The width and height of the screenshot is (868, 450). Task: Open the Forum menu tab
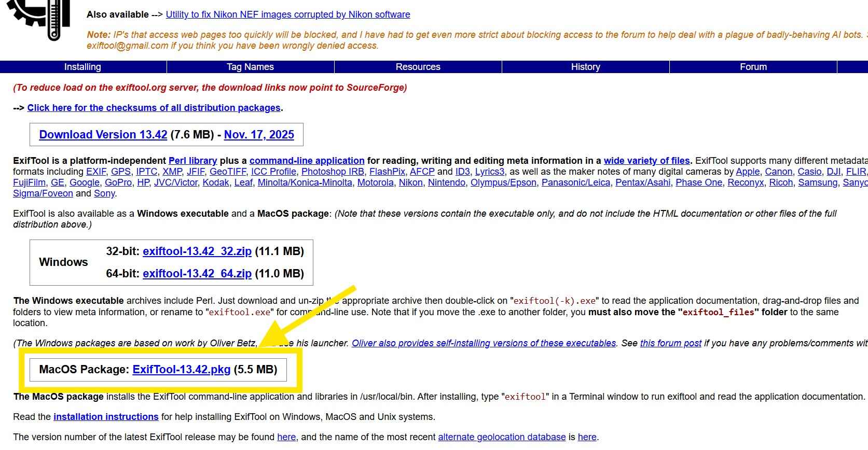753,67
